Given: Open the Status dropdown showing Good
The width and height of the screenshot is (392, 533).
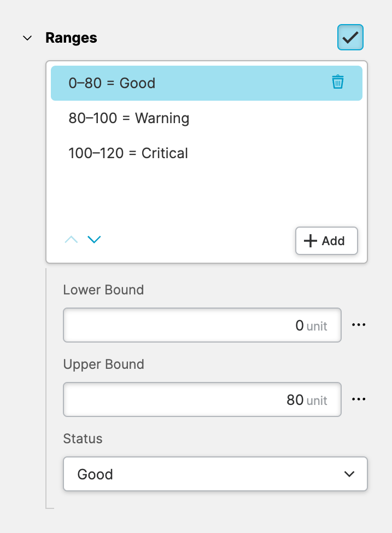Looking at the screenshot, I should click(215, 474).
